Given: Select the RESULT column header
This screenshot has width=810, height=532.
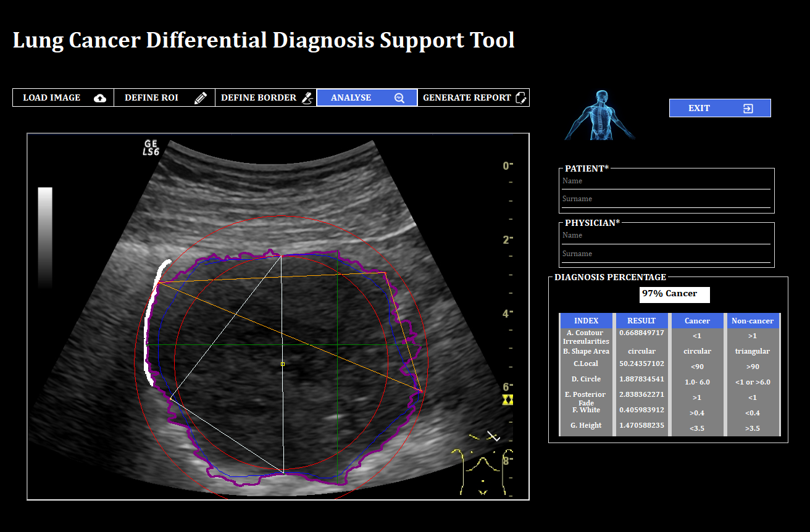Looking at the screenshot, I should [x=641, y=321].
